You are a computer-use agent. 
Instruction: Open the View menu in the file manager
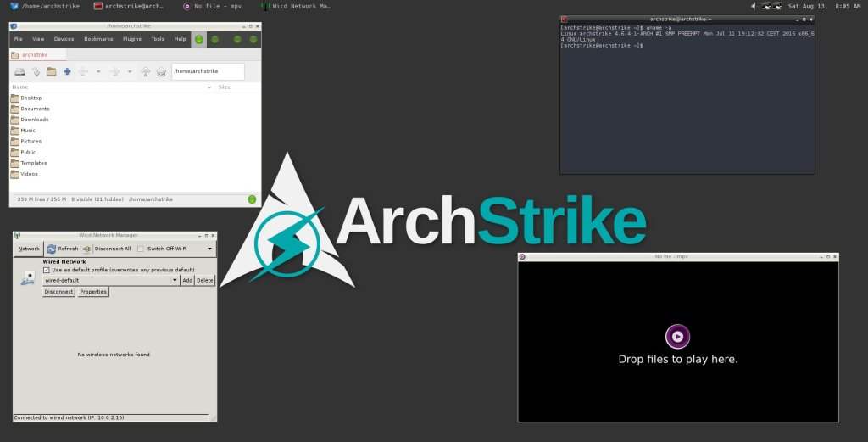click(x=38, y=39)
